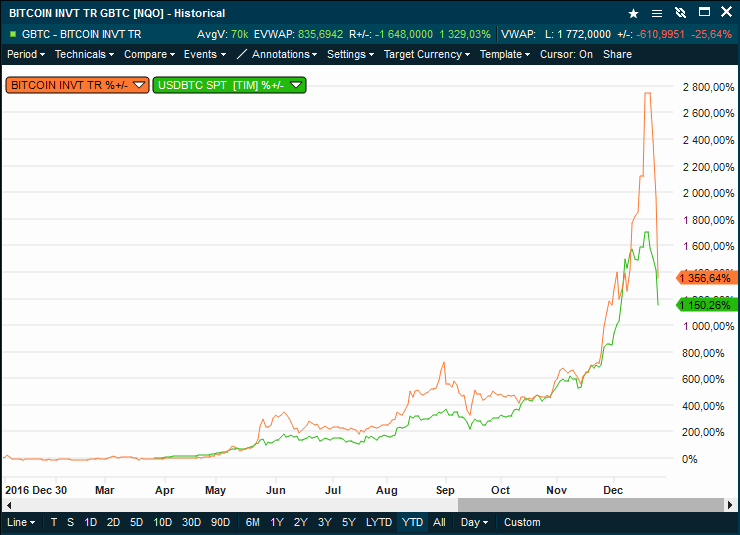This screenshot has height=535, width=740.
Task: Switch range to 10D
Action: (x=163, y=522)
